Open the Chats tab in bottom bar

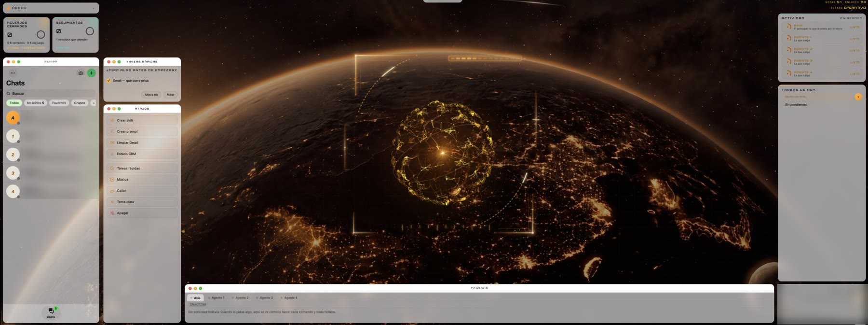click(51, 313)
